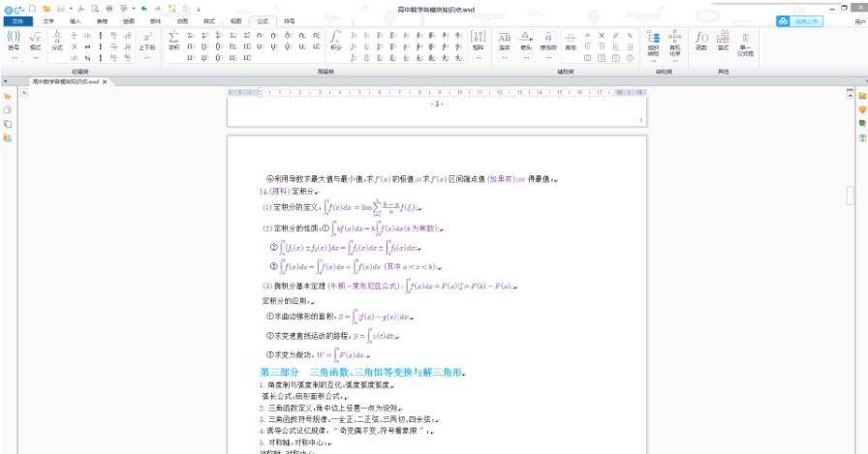Click the undo arrow in quick toolbar
Image resolution: width=868 pixels, height=454 pixels.
pos(143,8)
